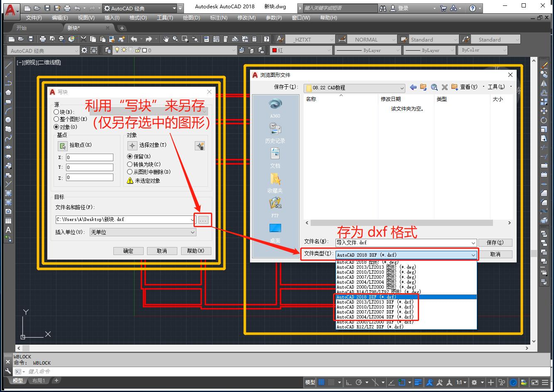Click the Dimension Style icon beside NORMAL
Image resolution: width=554 pixels, height=392 pixels.
(x=342, y=39)
